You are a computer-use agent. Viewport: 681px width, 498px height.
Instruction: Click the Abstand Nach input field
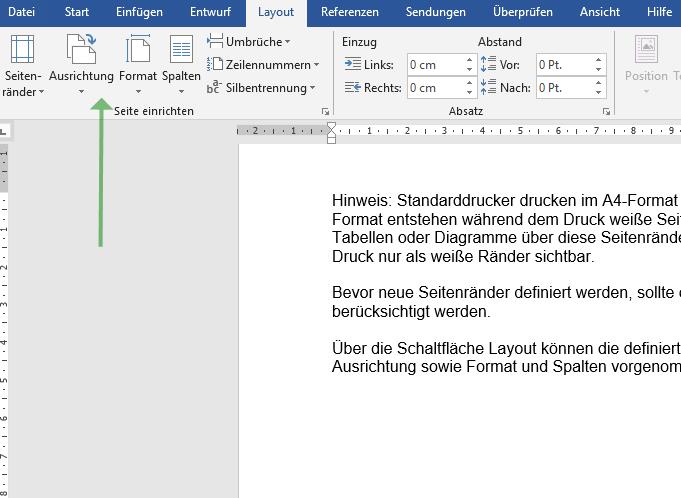(x=562, y=88)
